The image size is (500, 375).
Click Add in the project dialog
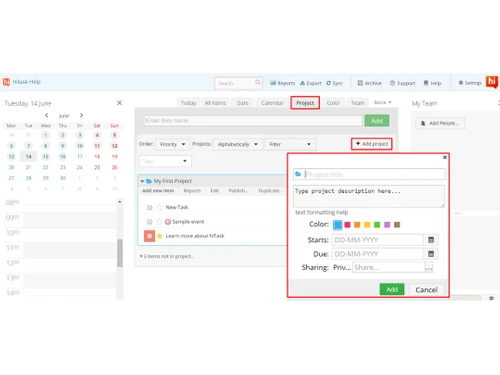392,289
